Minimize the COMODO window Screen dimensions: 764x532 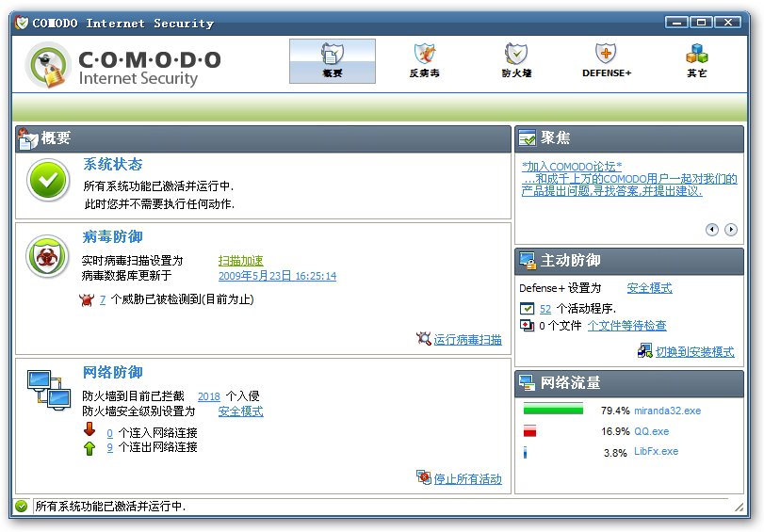676,22
